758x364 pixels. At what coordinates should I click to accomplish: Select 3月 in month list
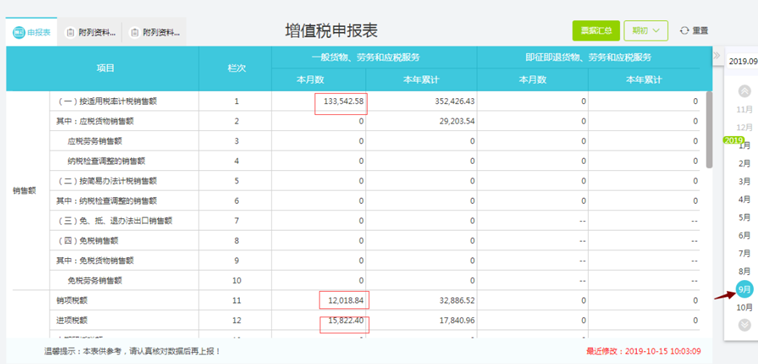coord(744,181)
